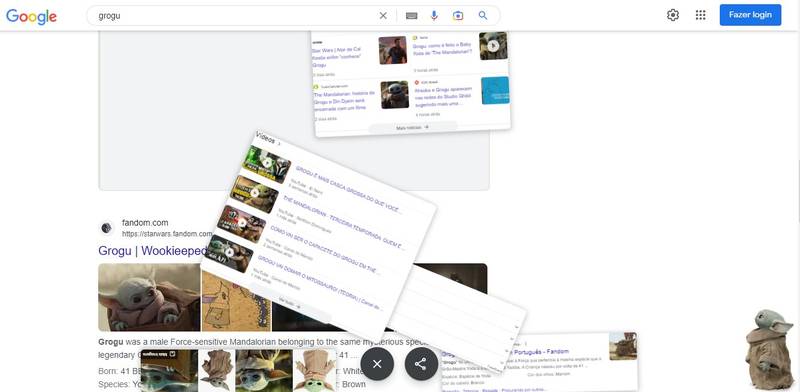Viewport: 800px width, 392px height.
Task: Click the man thumbnail beside the Cal Kestis article
Action: click(x=393, y=50)
